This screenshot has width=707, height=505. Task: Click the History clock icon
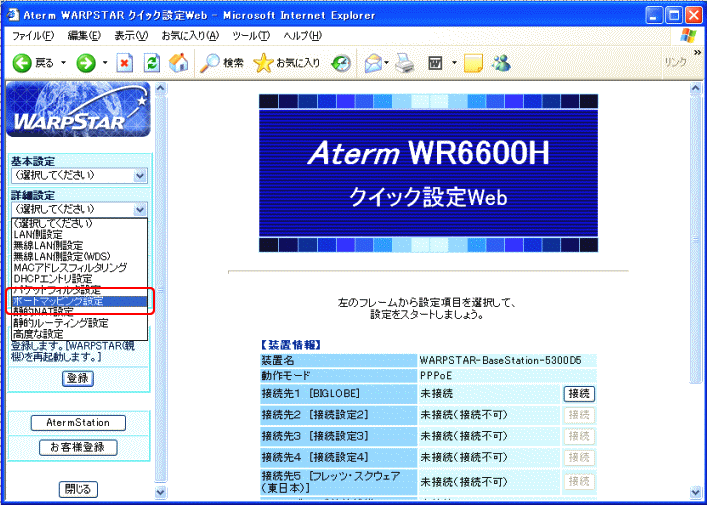(x=341, y=62)
